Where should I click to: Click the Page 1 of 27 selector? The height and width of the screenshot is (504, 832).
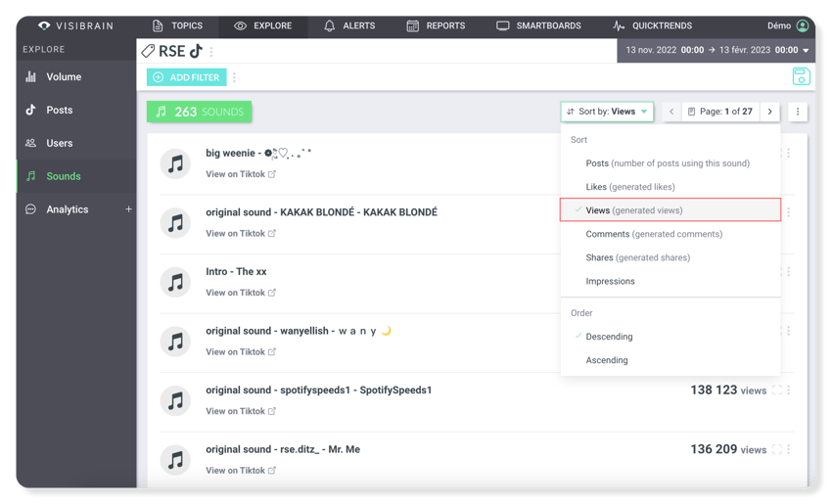pyautogui.click(x=720, y=112)
